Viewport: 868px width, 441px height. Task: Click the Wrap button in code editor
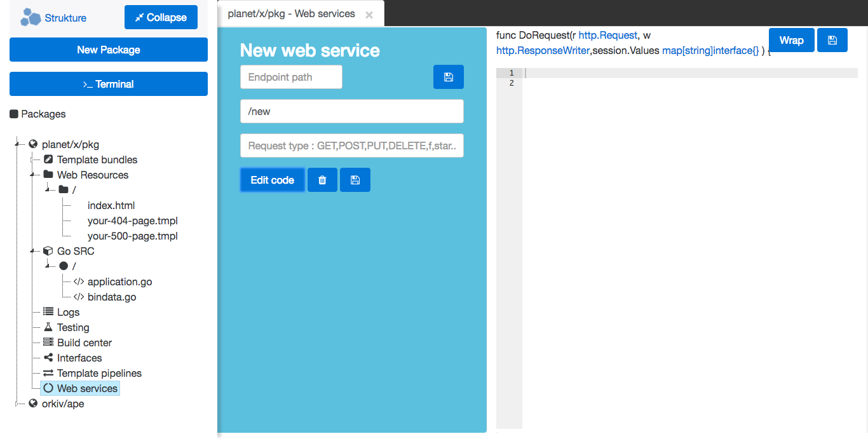click(791, 39)
